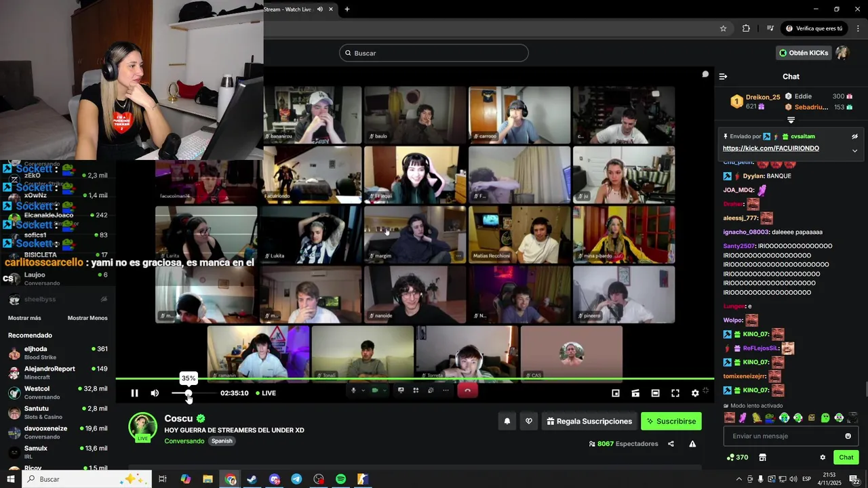Open the emoji picker in chat input
Viewport: 868px width, 488px height.
848,436
